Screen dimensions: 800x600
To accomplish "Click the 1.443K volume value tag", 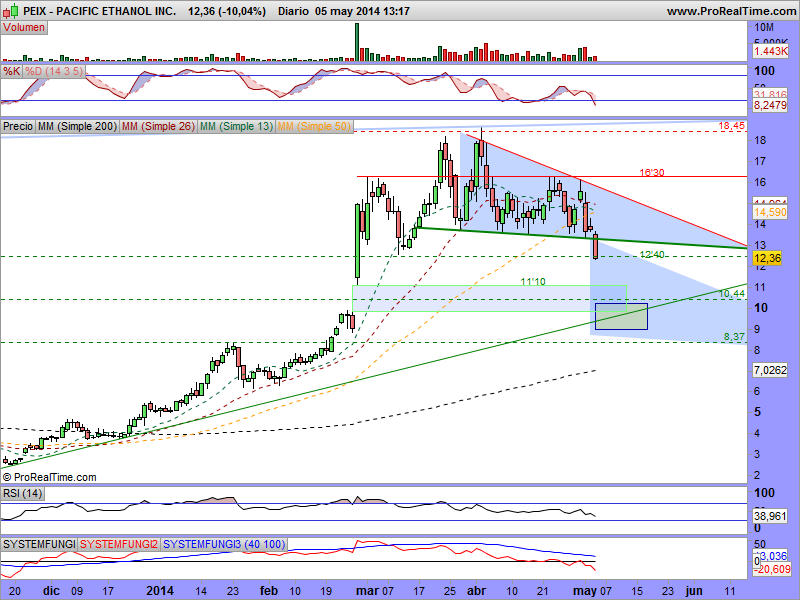I will tap(770, 51).
